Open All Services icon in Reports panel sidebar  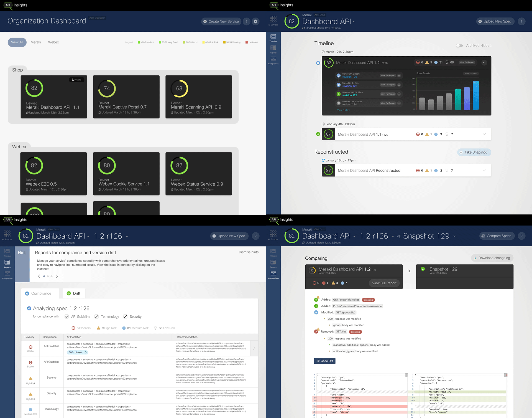pyautogui.click(x=7, y=235)
